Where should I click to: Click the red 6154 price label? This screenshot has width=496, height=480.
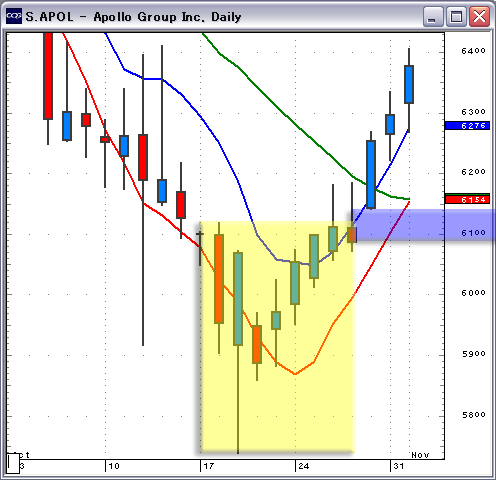pyautogui.click(x=468, y=200)
